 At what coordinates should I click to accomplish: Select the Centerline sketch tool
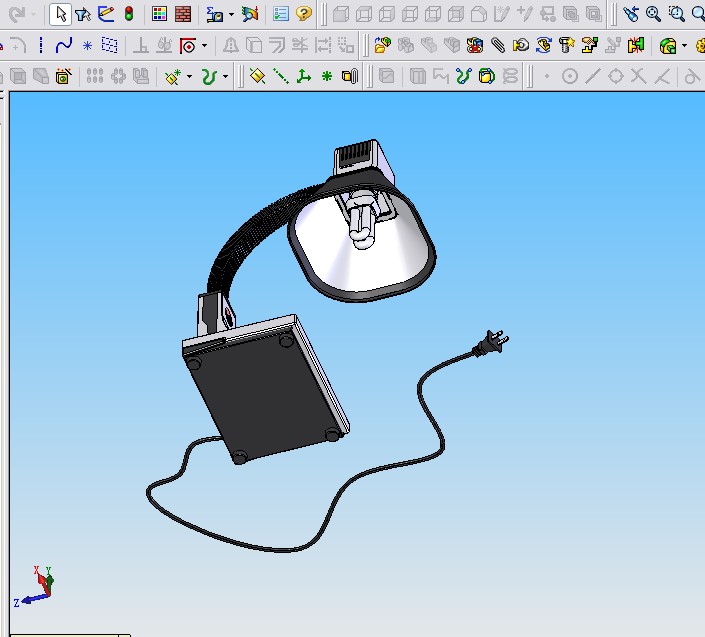click(x=41, y=45)
